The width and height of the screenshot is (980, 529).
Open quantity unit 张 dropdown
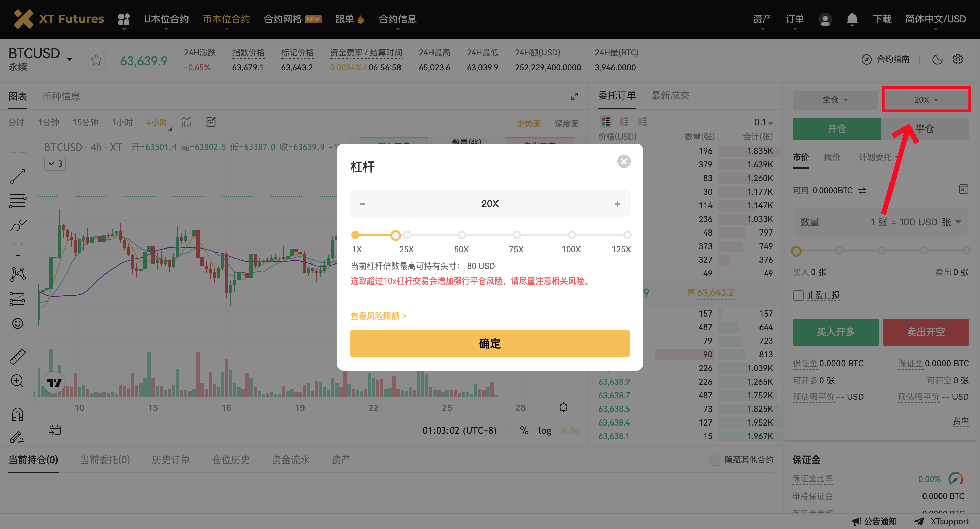[951, 222]
